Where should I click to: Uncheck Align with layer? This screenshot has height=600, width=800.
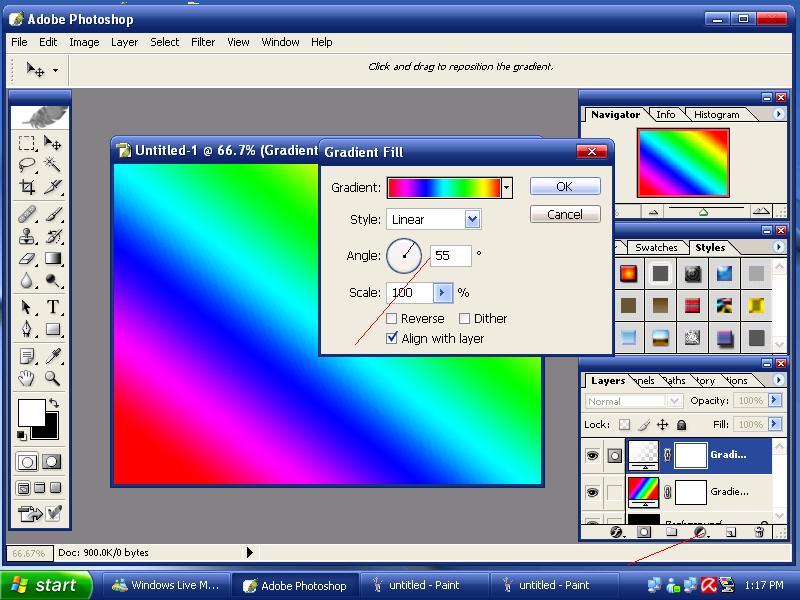(392, 339)
